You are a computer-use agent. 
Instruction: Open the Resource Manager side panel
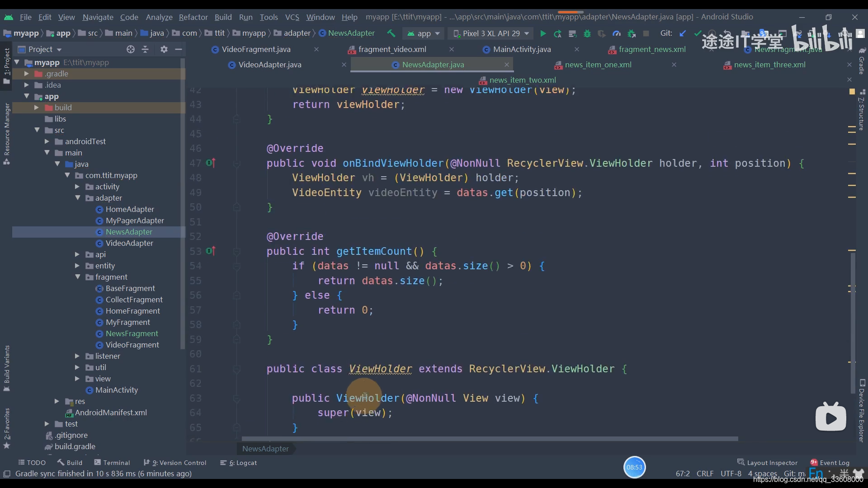tap(7, 134)
